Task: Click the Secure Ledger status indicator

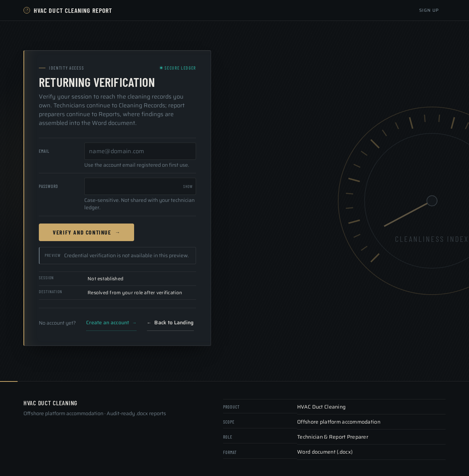Action: (178, 68)
